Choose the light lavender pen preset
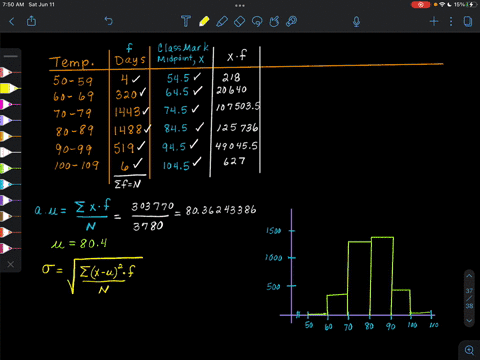Viewport: 480px width, 360px height. point(10,120)
